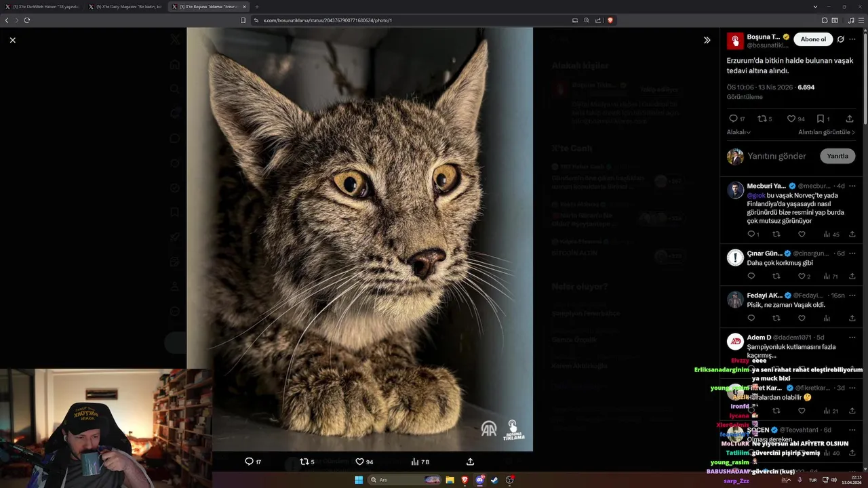Close the photo viewer with the X

(12, 40)
